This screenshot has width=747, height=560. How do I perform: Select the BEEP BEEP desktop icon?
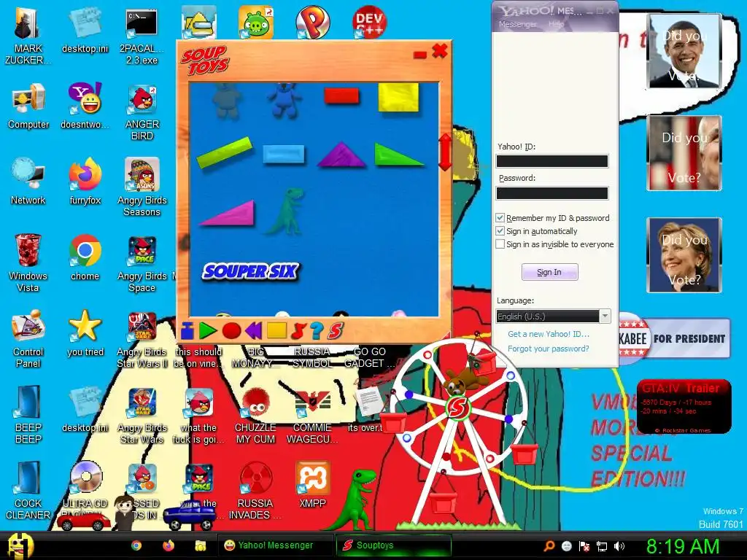pyautogui.click(x=28, y=414)
